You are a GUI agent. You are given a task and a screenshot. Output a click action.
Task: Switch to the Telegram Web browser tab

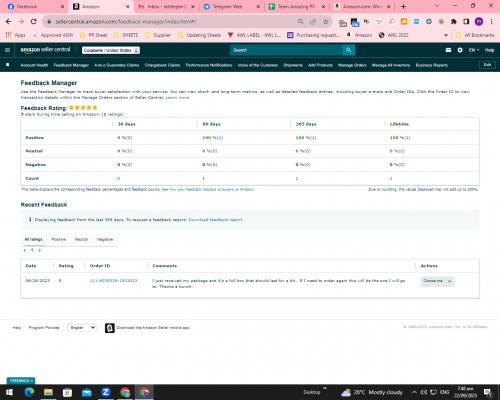231,7
